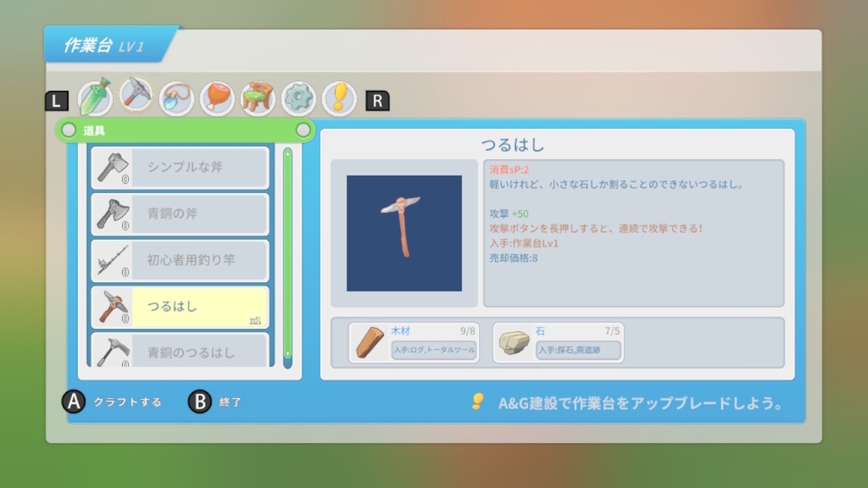The width and height of the screenshot is (868, 488).
Task: Open the meat food category icon
Action: [x=216, y=98]
